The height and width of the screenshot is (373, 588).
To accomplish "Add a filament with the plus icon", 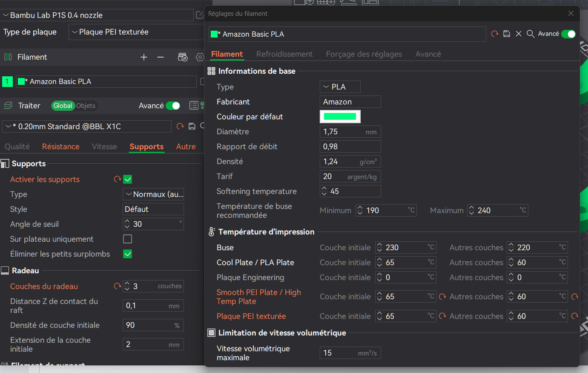I will pos(144,57).
